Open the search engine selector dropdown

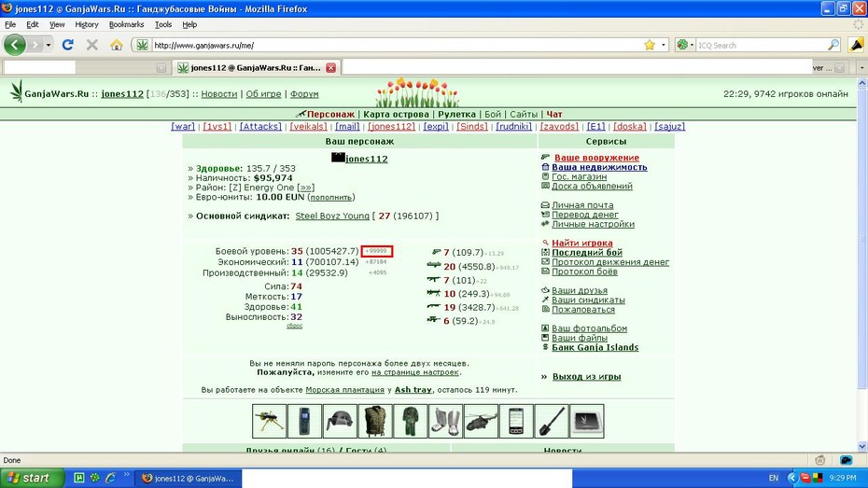(685, 45)
